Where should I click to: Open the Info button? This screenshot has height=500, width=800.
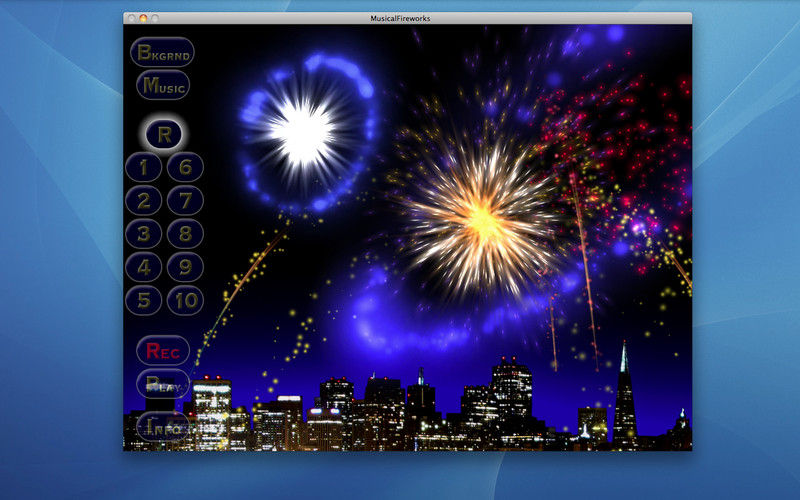coord(163,427)
